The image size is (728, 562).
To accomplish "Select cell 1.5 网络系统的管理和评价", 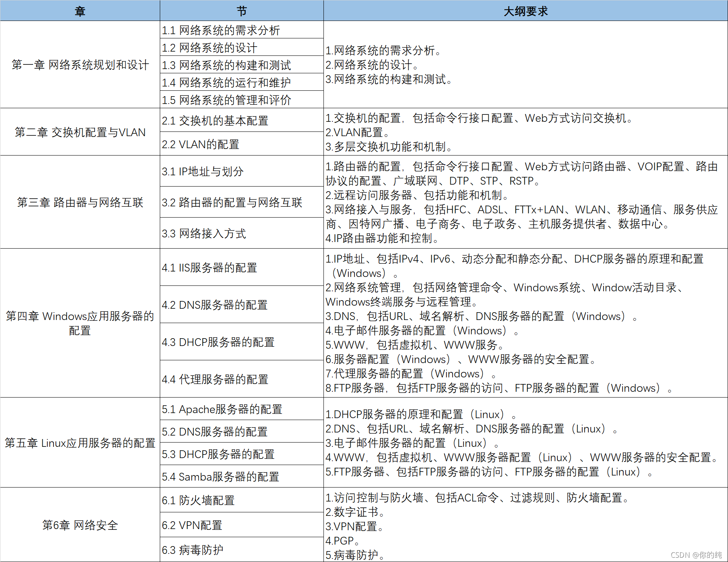I will click(242, 100).
